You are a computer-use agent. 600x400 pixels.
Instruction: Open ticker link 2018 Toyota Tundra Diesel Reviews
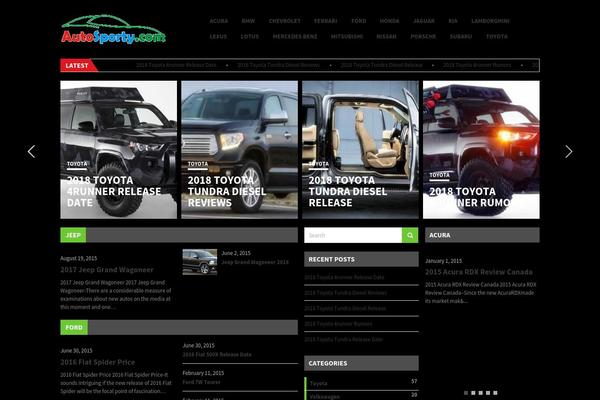(x=279, y=65)
